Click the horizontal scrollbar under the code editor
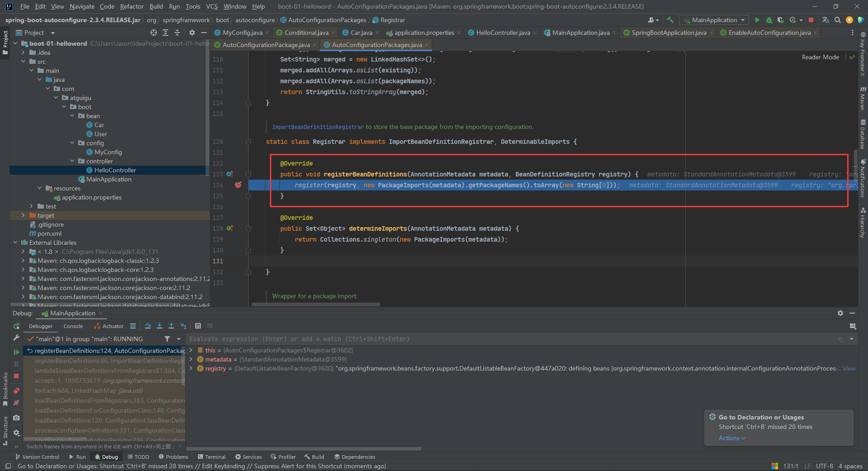The image size is (868, 471). coord(316,304)
